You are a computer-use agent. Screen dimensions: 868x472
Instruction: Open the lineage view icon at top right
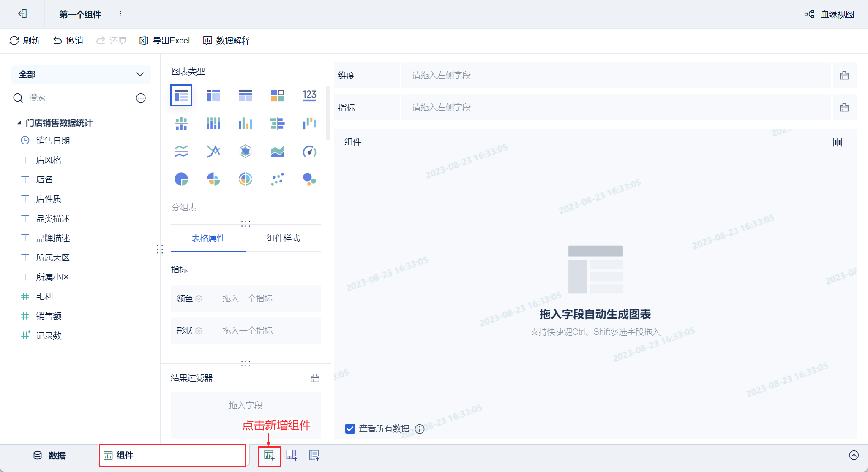[809, 14]
